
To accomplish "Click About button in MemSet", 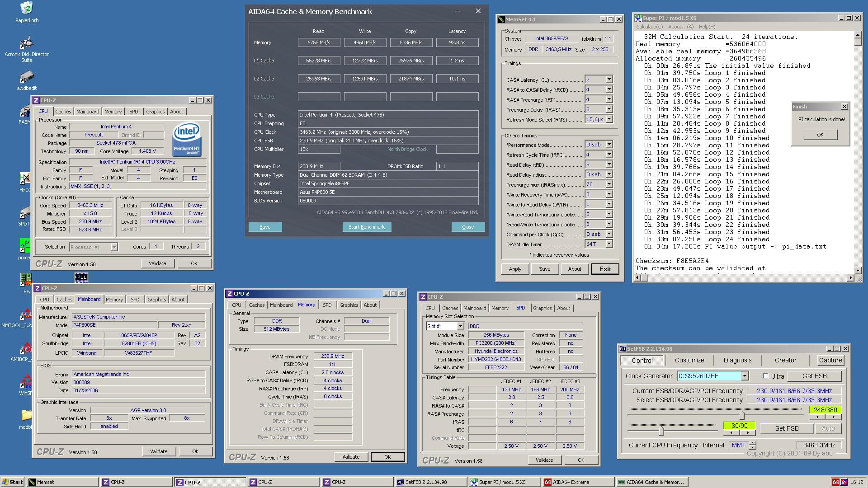I will pos(574,269).
